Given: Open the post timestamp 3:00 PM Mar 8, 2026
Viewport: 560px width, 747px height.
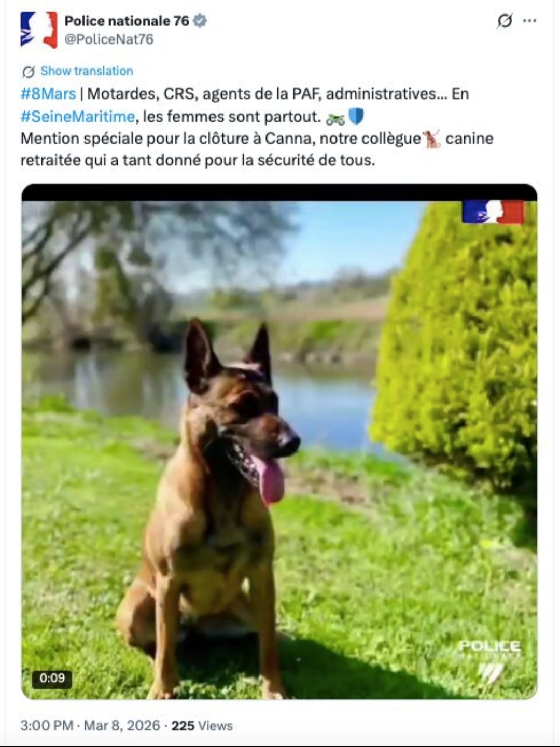Looking at the screenshot, I should pos(90,725).
